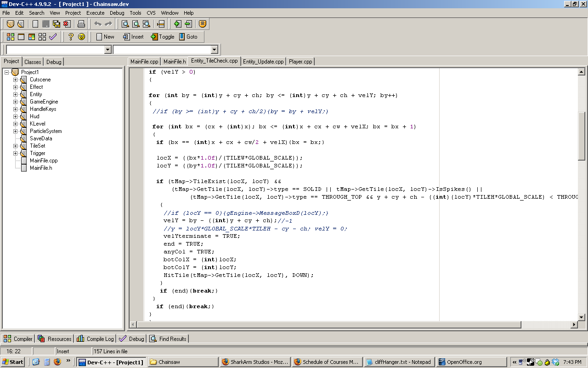This screenshot has height=368, width=588.
Task: Switch to cliffHanger.txt Notepad in taskbar
Action: (400, 362)
